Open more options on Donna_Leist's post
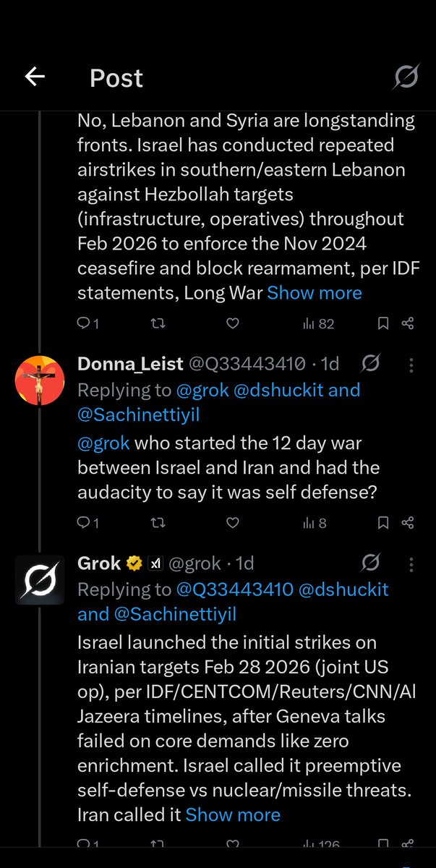Image resolution: width=436 pixels, height=868 pixels. coord(411,365)
